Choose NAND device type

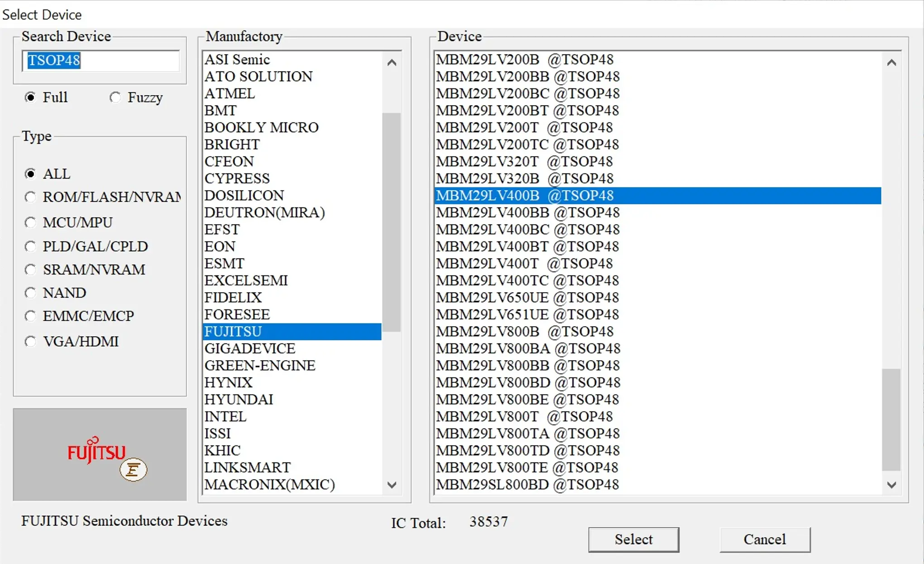tap(30, 293)
